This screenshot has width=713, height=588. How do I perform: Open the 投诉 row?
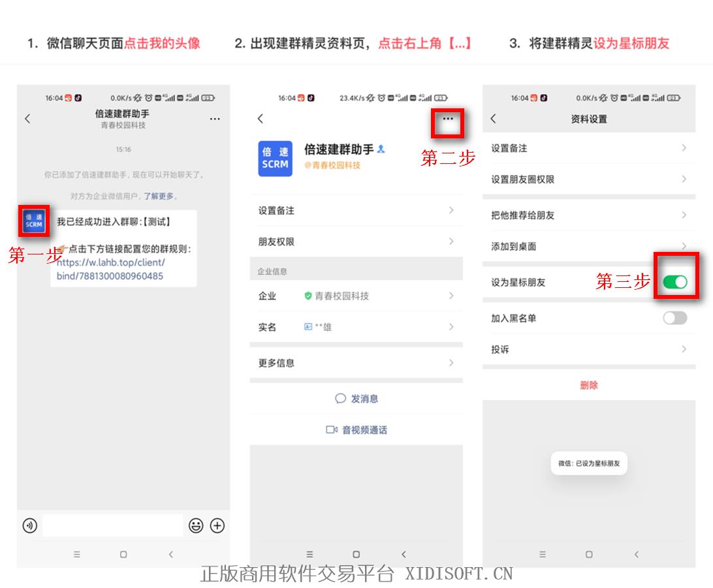coord(589,349)
